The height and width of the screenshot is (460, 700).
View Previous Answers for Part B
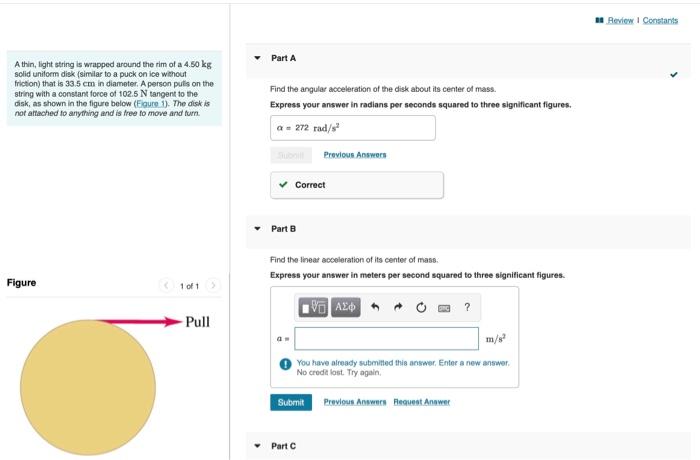[355, 402]
